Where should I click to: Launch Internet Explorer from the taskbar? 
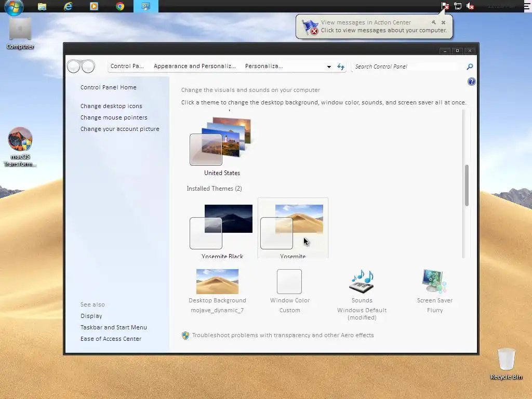[68, 6]
